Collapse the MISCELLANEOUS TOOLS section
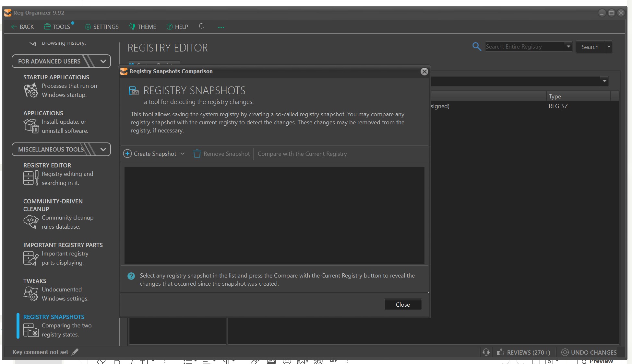Viewport: 632px width, 364px height. (103, 149)
